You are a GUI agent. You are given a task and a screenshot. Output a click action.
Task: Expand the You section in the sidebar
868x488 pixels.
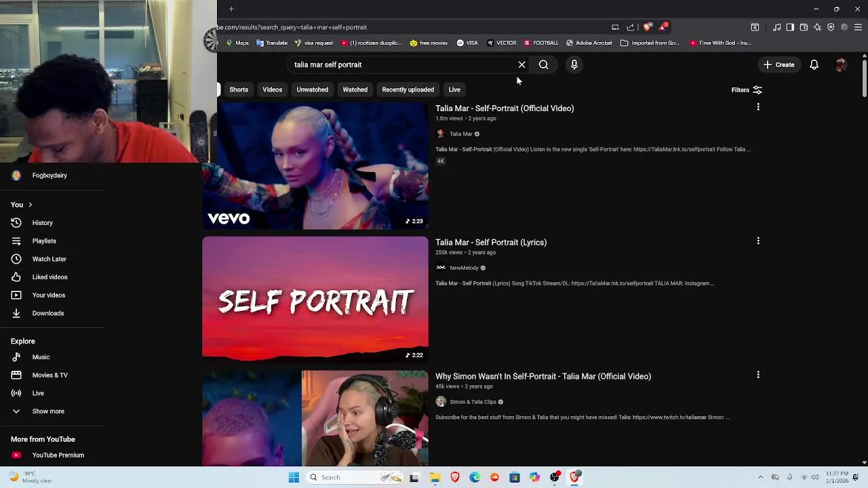(22, 205)
